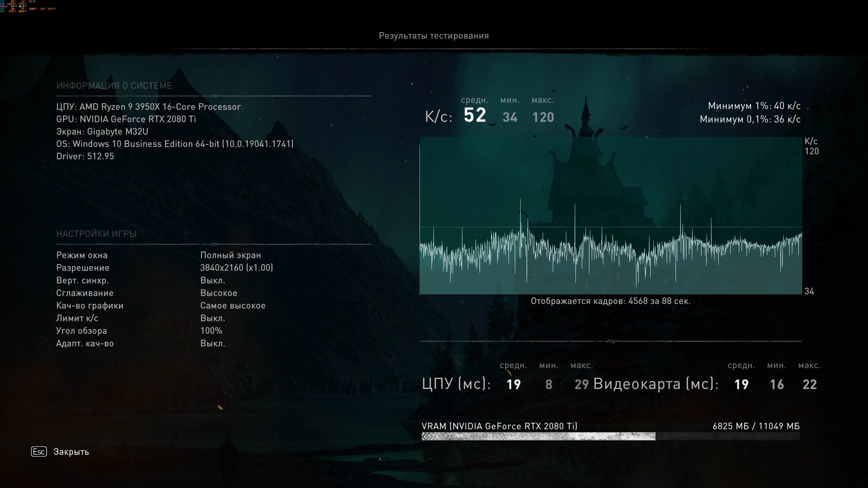This screenshot has height=488, width=868.
Task: Click the Сглаживание setting row
Action: click(85, 293)
